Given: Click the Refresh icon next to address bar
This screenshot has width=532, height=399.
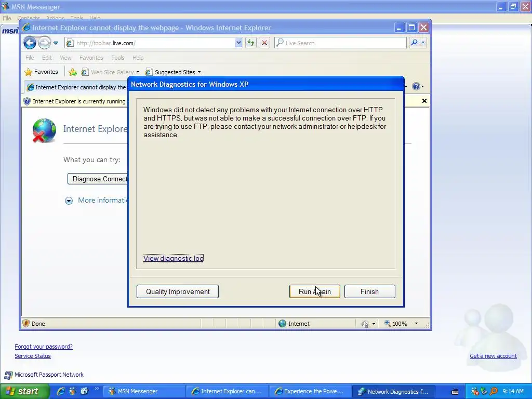Looking at the screenshot, I should tap(251, 43).
